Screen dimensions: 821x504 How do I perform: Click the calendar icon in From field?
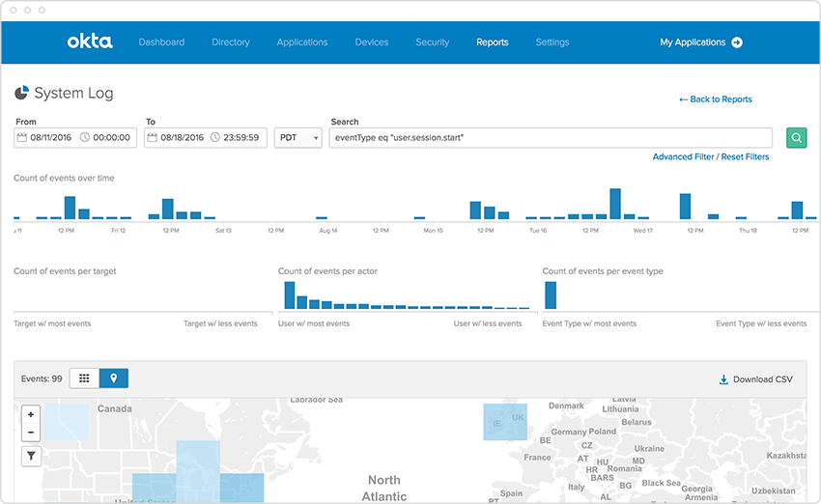pos(22,138)
